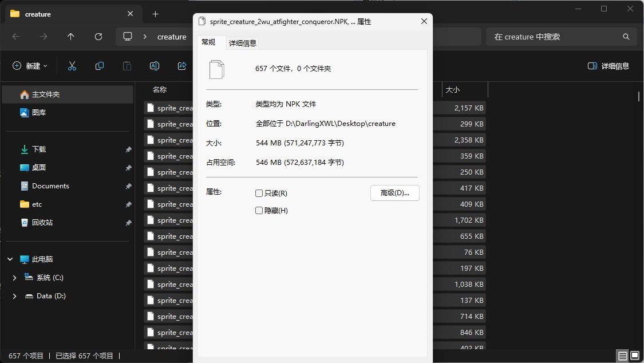Select the Cut tool in the toolbar
Screen dimensions: 644x363
pos(72,66)
